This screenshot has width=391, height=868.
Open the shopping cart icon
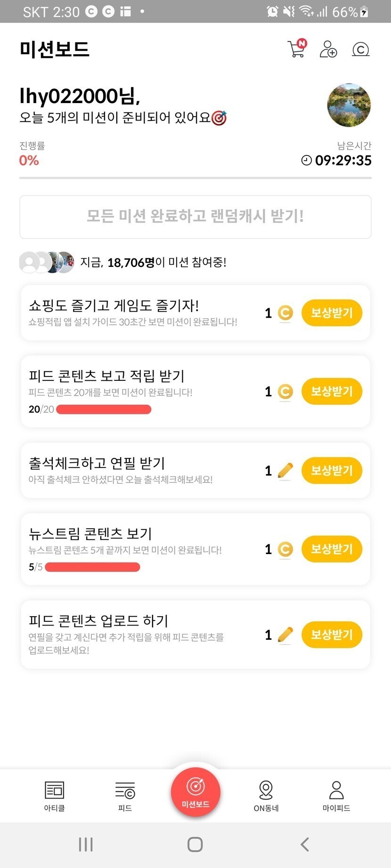coord(297,48)
